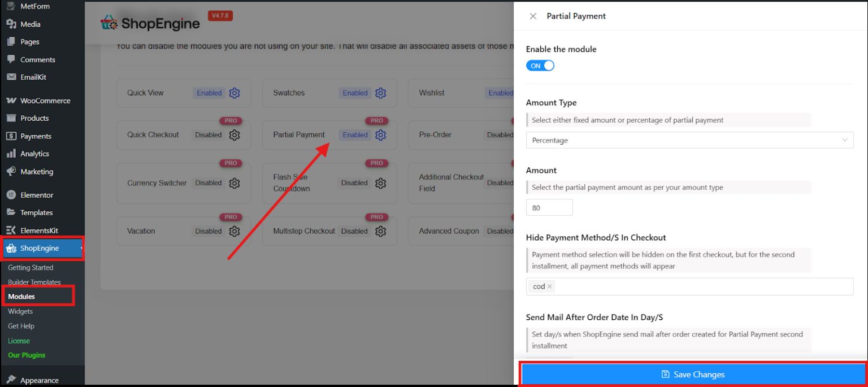Open Quick Checkout settings gear icon
This screenshot has height=387, width=868.
[235, 135]
